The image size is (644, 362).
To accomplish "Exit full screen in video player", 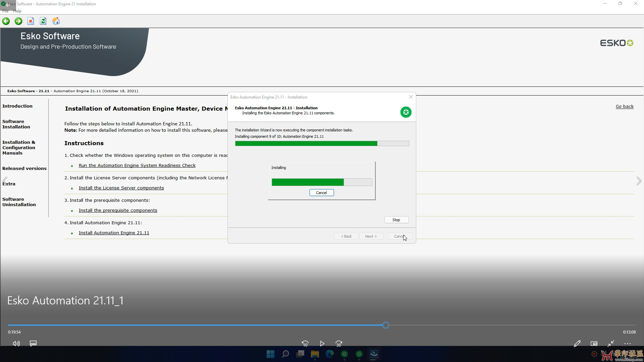I will coord(611,344).
